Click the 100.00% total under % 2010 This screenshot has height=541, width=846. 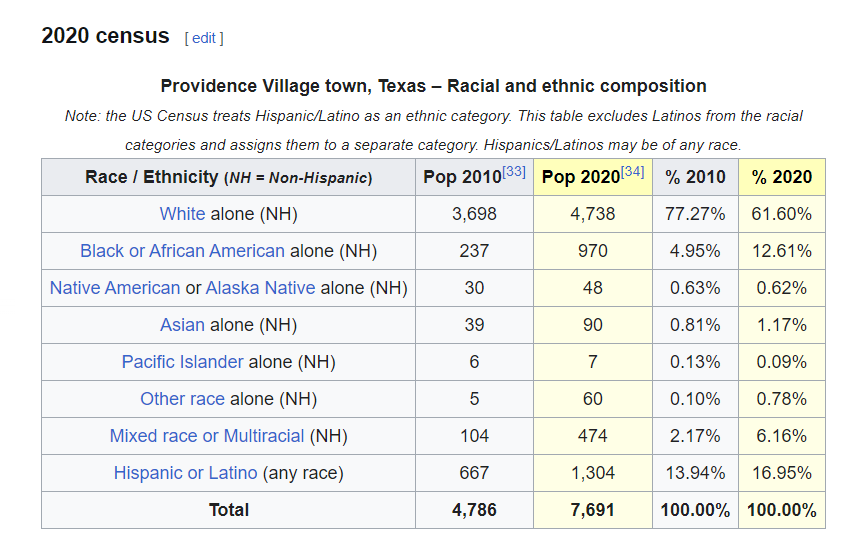[695, 510]
